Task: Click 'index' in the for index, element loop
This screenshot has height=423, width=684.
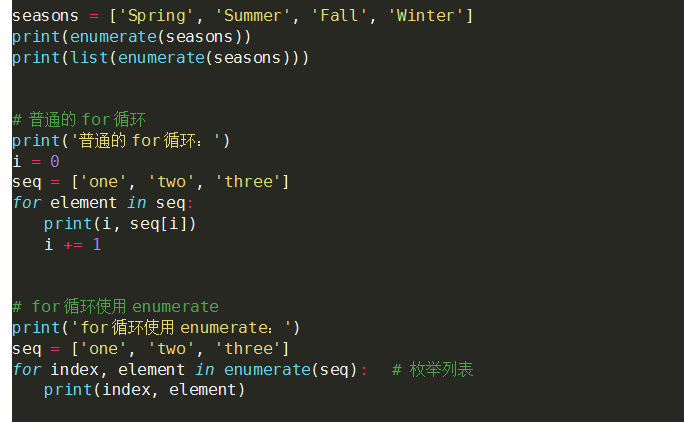Action: click(x=71, y=369)
